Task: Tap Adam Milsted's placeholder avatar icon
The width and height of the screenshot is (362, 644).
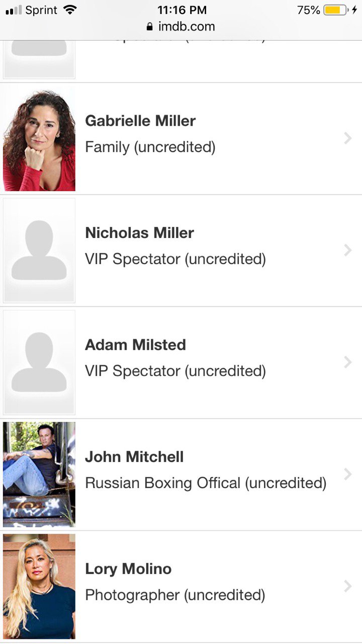Action: click(x=39, y=362)
